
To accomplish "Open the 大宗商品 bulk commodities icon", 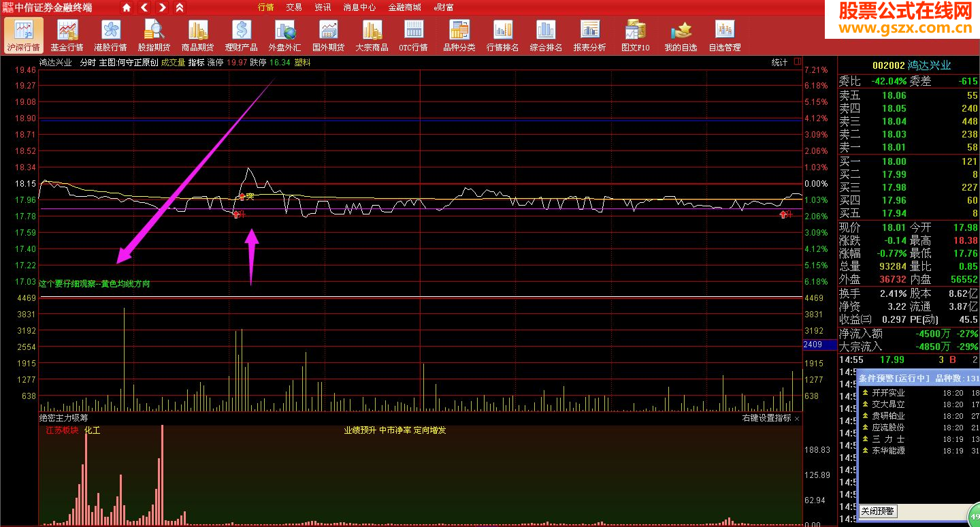I will pos(372,35).
